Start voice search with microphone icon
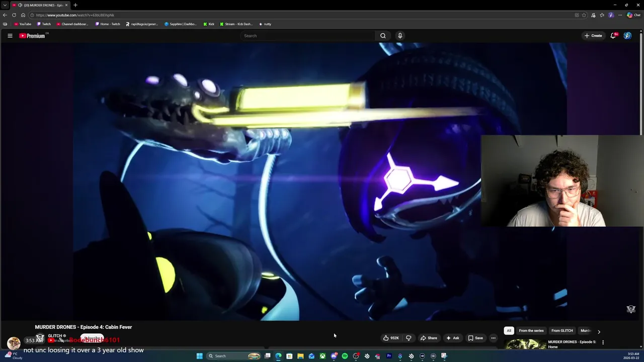The height and width of the screenshot is (362, 644). [400, 36]
